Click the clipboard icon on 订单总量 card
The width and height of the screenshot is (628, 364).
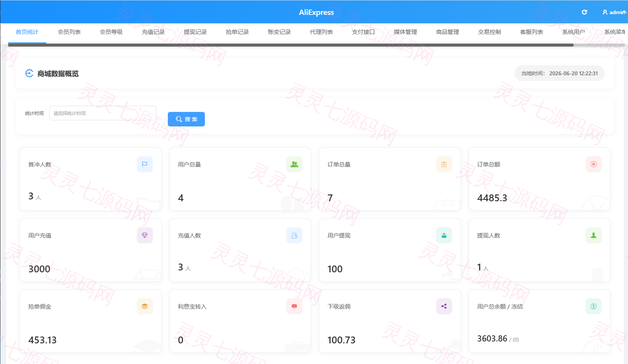pyautogui.click(x=444, y=164)
